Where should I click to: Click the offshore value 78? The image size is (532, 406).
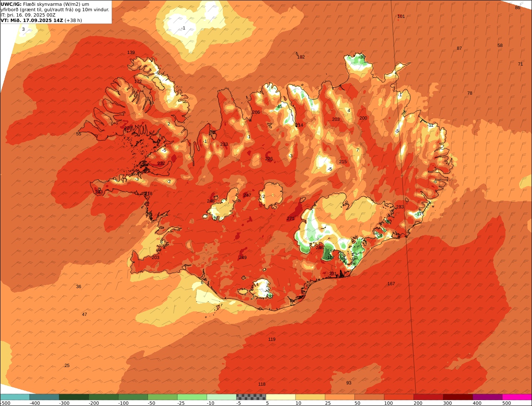470,93
